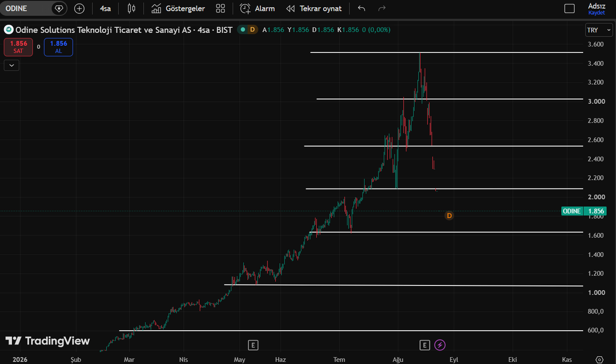This screenshot has height=364, width=616.
Task: Open the candlestick chart type selector
Action: pos(132,9)
